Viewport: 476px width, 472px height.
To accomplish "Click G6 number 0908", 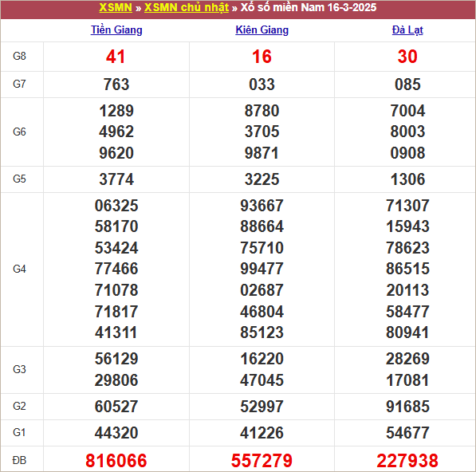I will [x=407, y=152].
